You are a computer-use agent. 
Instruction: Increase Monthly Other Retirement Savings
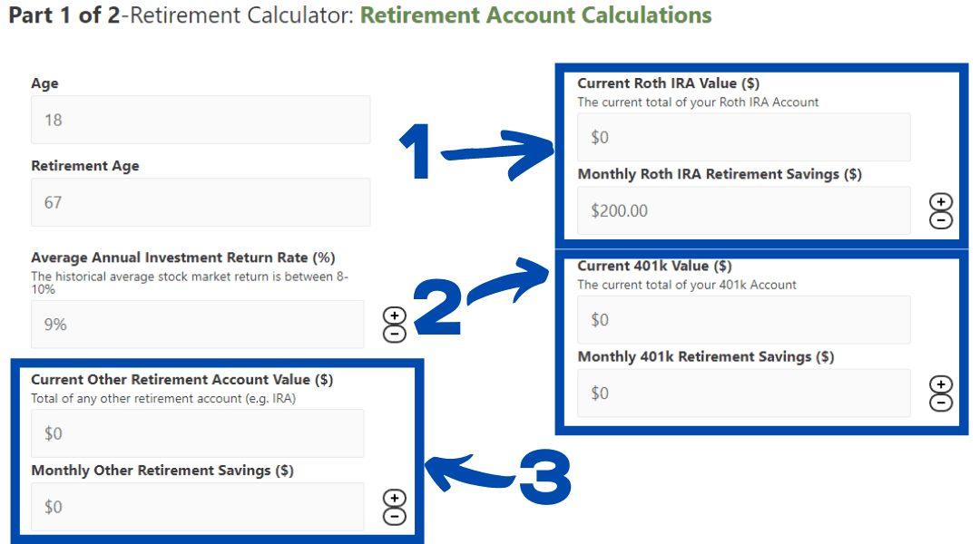395,498
